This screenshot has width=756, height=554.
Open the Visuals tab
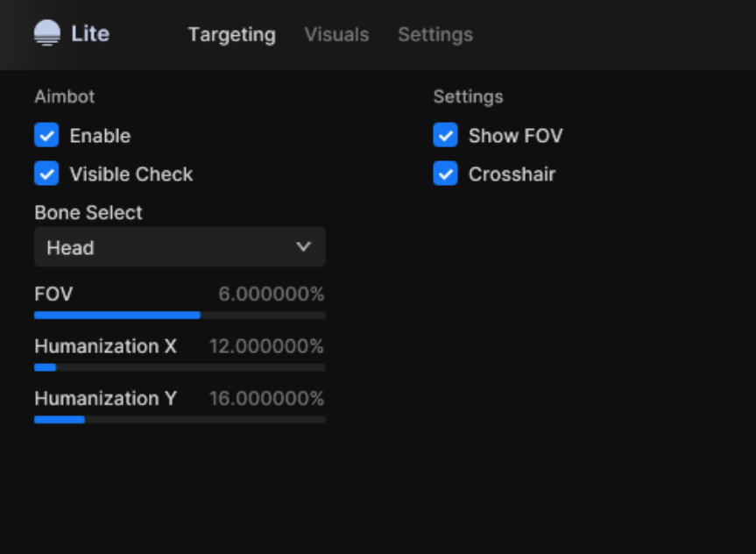click(336, 35)
